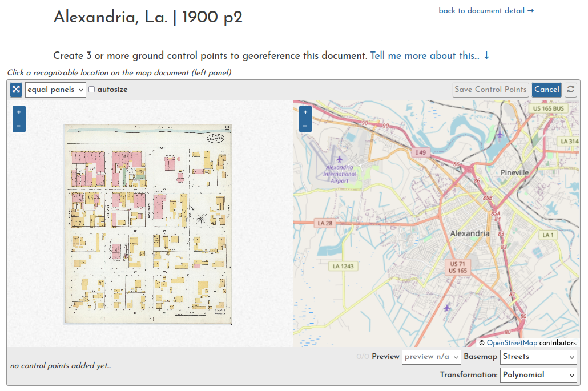Zoom out on the map document panel
Screen dimensions: 588x391
[19, 125]
